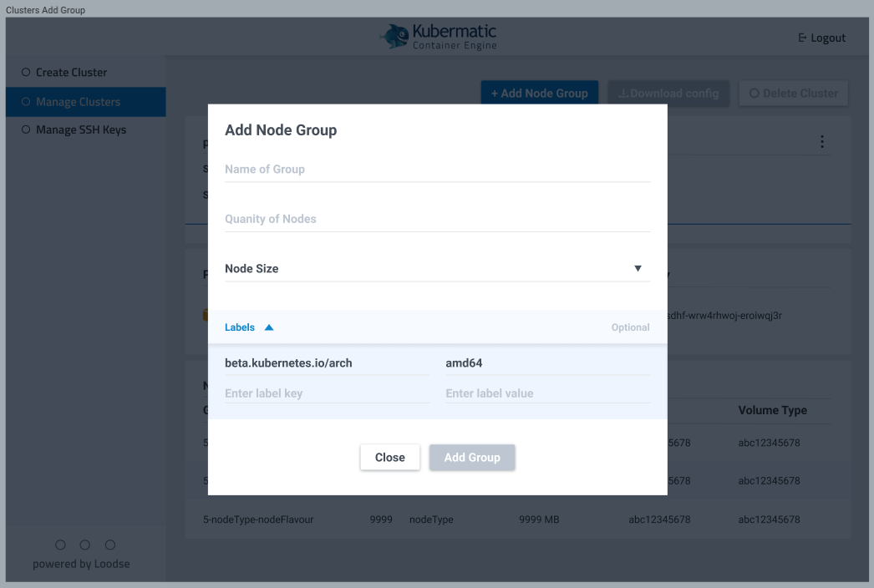
Task: Click the download icon on Download config
Action: (x=623, y=93)
